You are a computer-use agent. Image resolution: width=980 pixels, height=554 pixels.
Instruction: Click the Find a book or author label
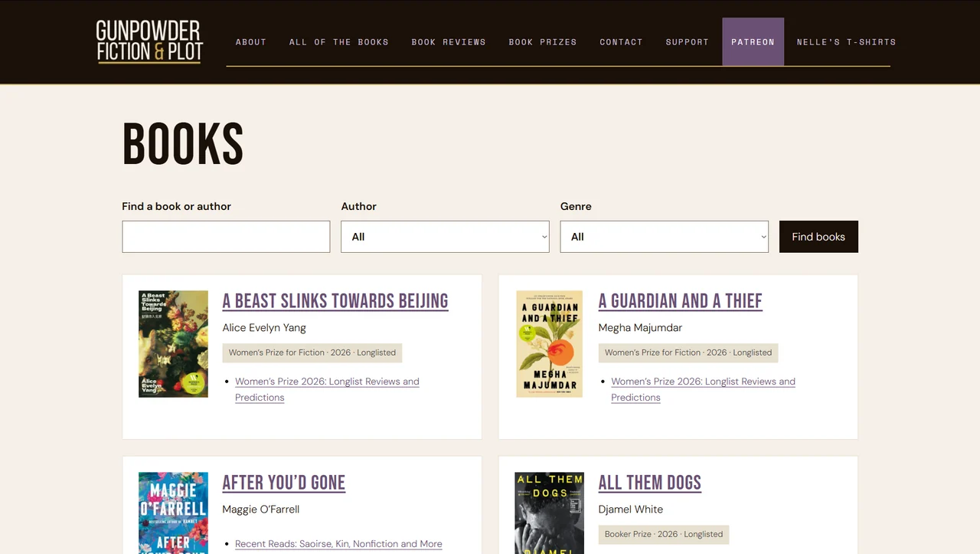pyautogui.click(x=176, y=206)
